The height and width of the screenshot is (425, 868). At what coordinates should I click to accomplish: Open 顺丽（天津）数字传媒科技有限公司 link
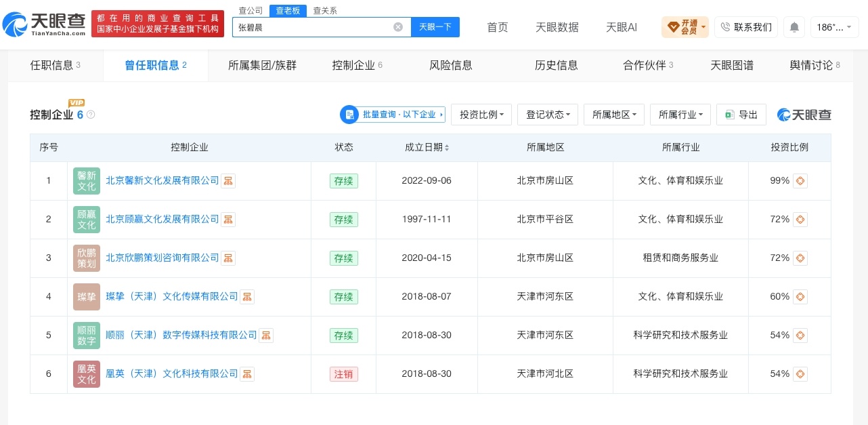181,336
